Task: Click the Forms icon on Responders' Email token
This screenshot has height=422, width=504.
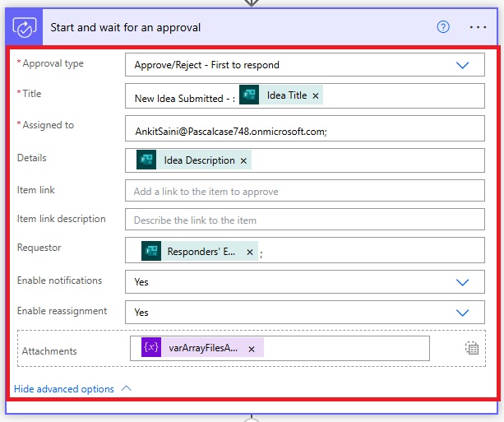Action: click(150, 252)
